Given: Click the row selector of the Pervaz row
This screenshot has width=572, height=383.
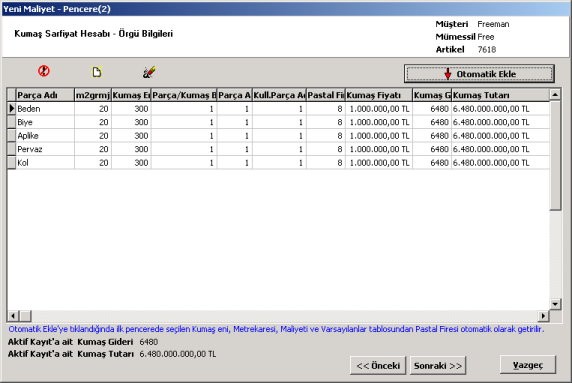Looking at the screenshot, I should [12, 149].
